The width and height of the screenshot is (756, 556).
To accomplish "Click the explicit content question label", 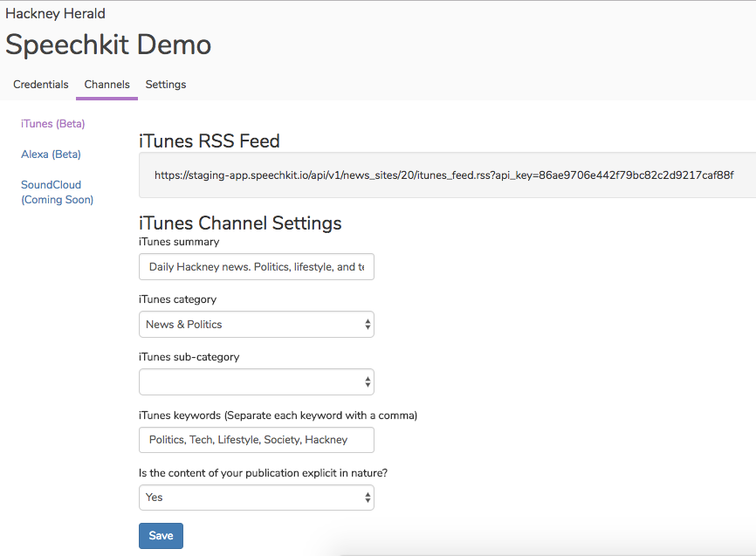I will [263, 473].
